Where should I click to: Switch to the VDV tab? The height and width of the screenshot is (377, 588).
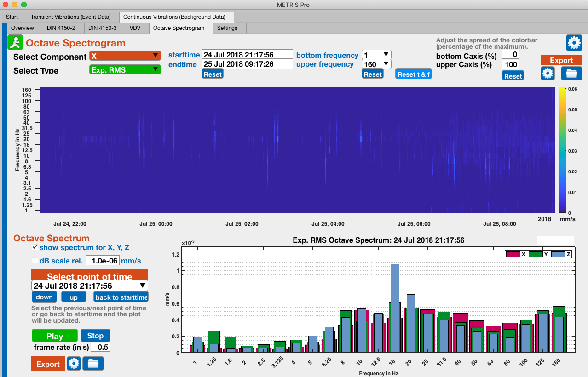coord(135,28)
